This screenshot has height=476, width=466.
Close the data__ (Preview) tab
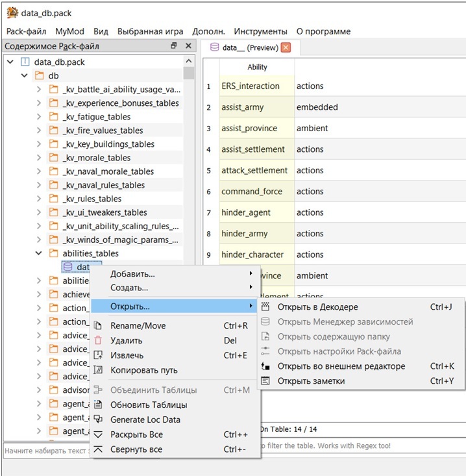click(286, 47)
